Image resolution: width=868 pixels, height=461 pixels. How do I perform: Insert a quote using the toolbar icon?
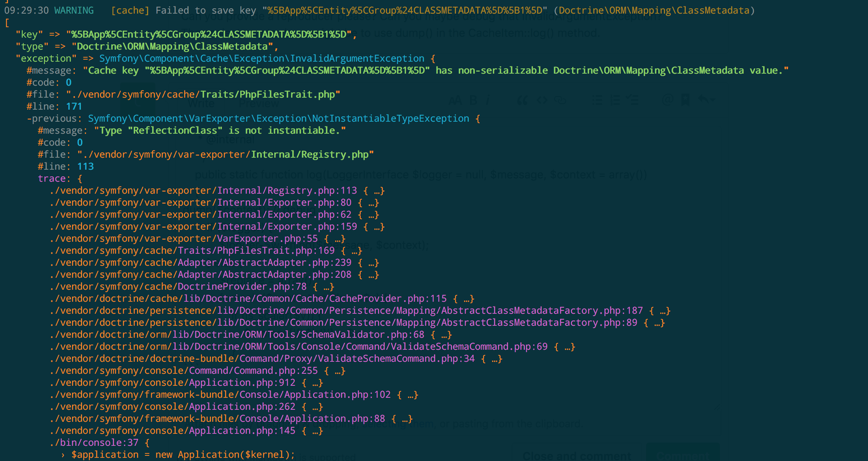522,100
